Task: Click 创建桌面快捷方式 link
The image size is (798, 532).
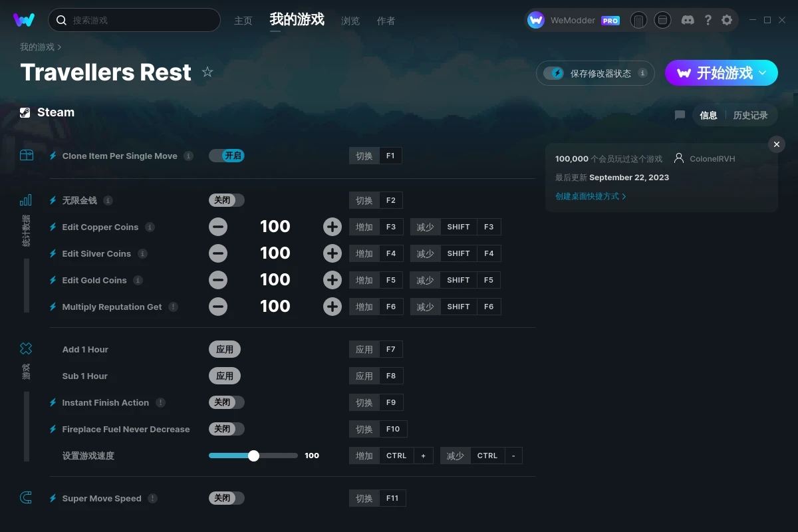Action: point(591,196)
